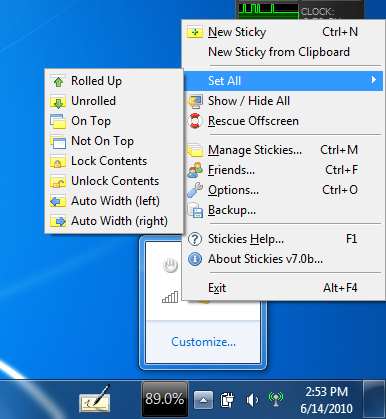Screen dimensions: 386x419
Task: Expand the Set All submenu arrow
Action: 374,80
